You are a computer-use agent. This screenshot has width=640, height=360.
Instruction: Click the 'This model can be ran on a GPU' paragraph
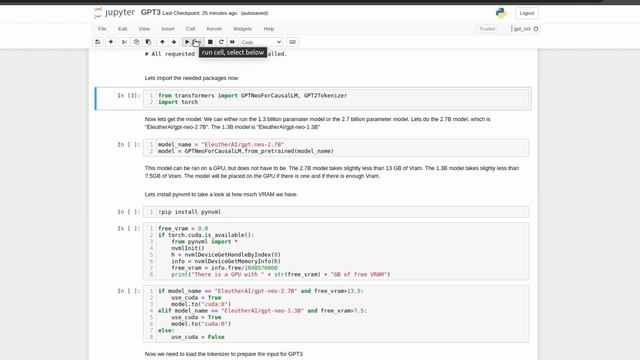click(x=332, y=172)
